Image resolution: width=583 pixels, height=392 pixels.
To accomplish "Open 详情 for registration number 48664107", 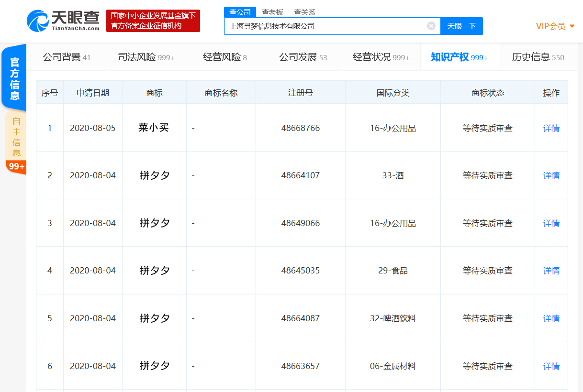I will click(x=551, y=175).
